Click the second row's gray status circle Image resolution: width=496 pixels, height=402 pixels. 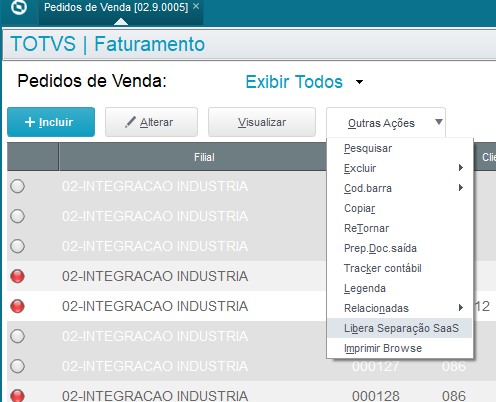[x=17, y=216]
